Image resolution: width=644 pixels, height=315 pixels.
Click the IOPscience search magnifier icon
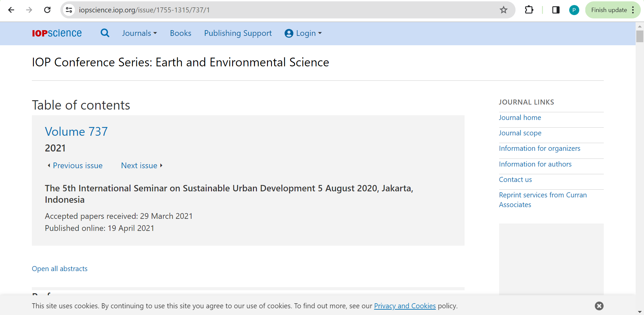[105, 33]
